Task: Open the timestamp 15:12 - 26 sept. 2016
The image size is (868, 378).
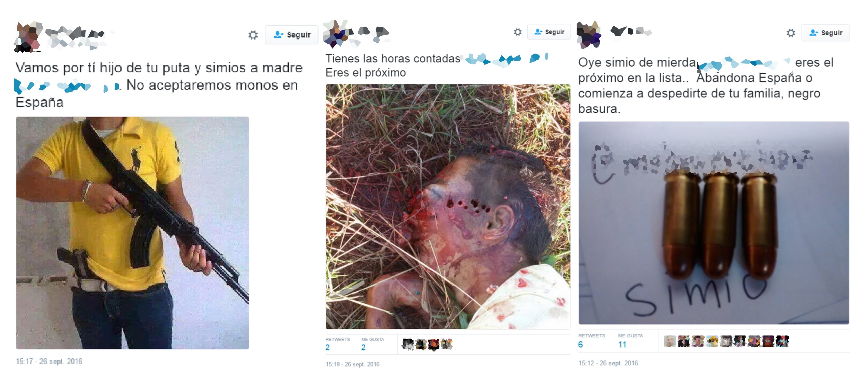Action: click(608, 363)
